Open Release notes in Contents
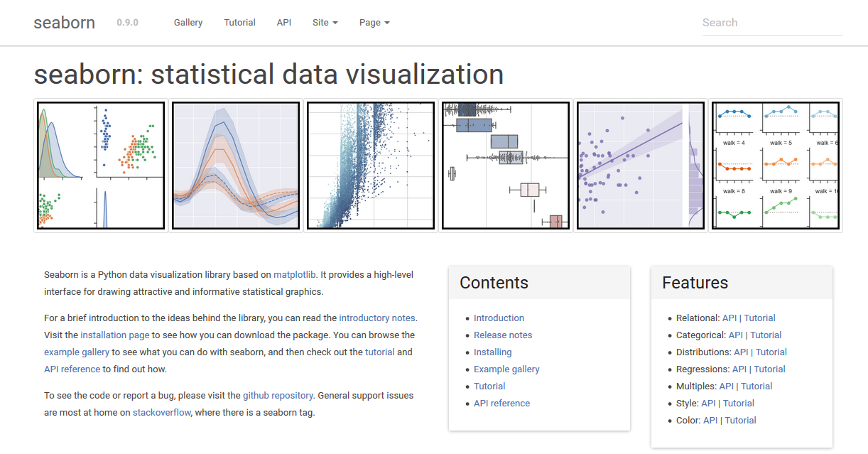 503,335
